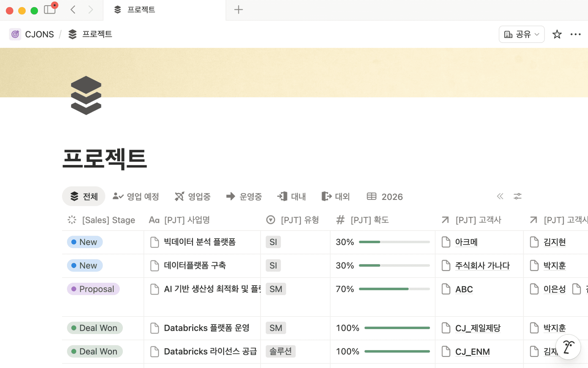Click the 70% progress bar for Proposal row
Viewport: 588px width, 368px height.
pos(394,289)
